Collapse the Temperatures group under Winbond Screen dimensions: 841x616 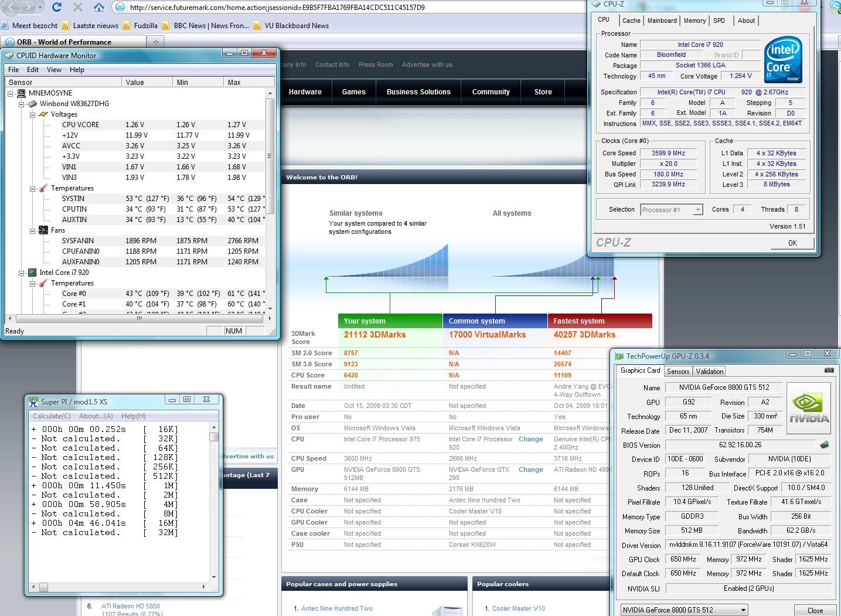33,188
